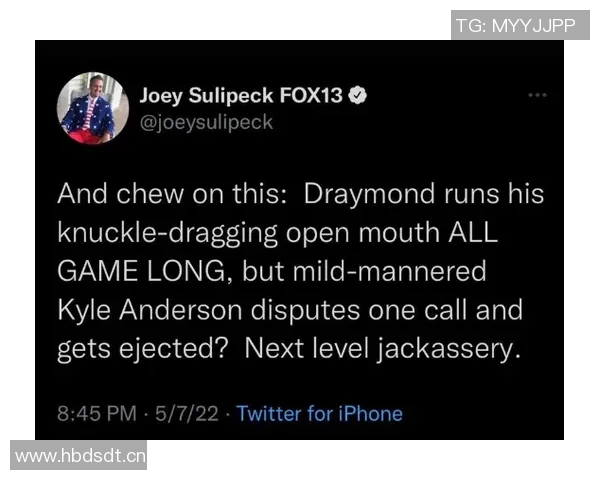
Task: Click the word jackassery in the tweet
Action: tap(448, 349)
